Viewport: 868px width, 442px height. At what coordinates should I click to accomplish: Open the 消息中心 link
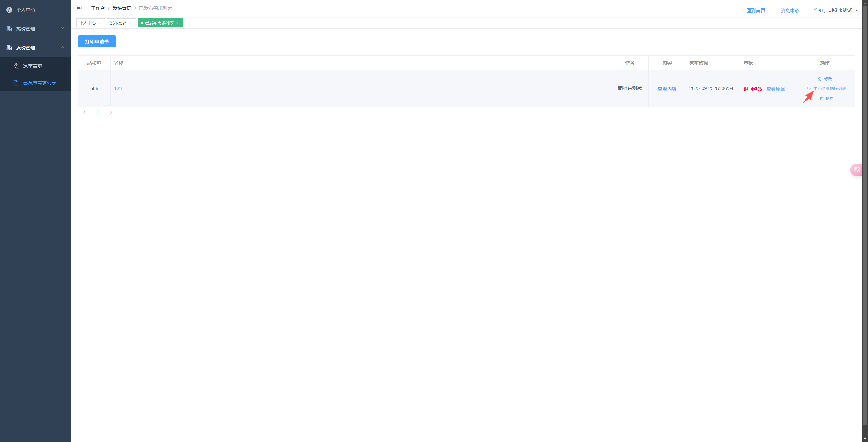[790, 10]
